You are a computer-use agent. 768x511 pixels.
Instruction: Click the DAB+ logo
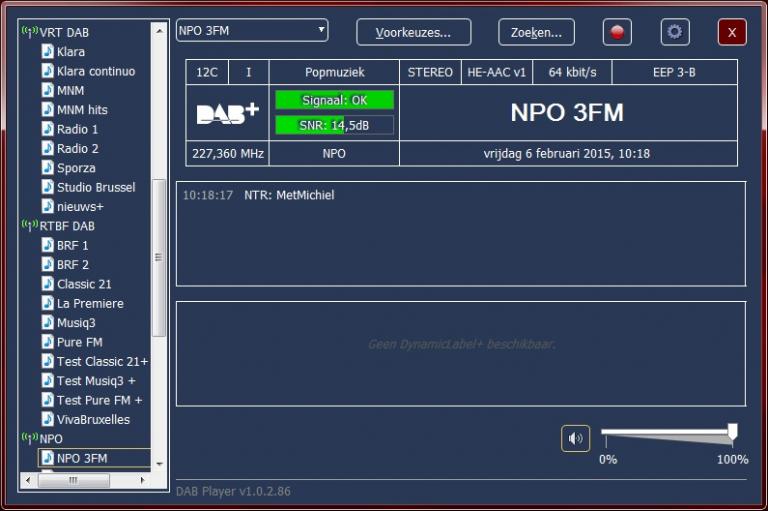tap(227, 113)
